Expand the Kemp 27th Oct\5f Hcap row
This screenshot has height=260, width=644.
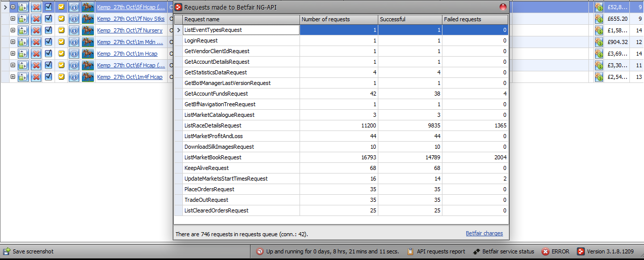(x=13, y=7)
